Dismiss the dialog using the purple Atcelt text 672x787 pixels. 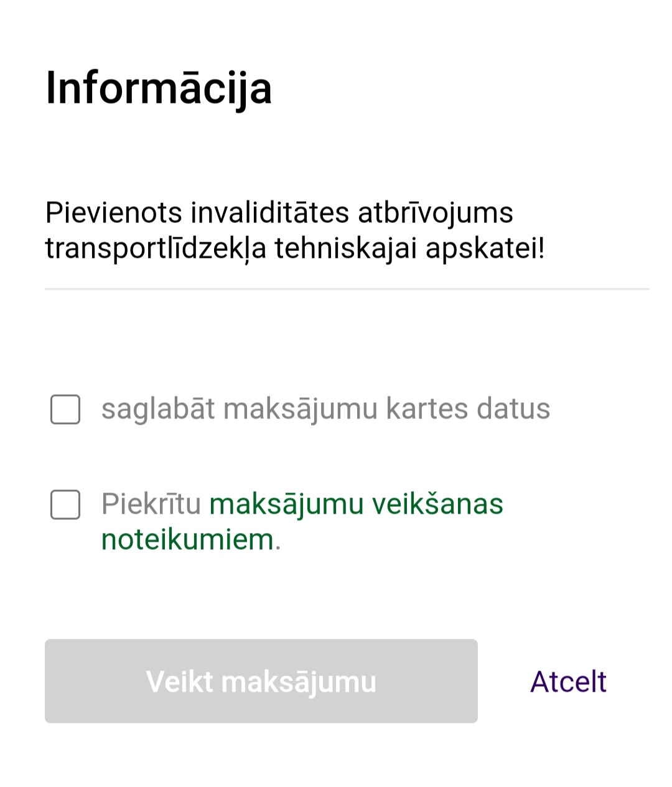click(568, 681)
